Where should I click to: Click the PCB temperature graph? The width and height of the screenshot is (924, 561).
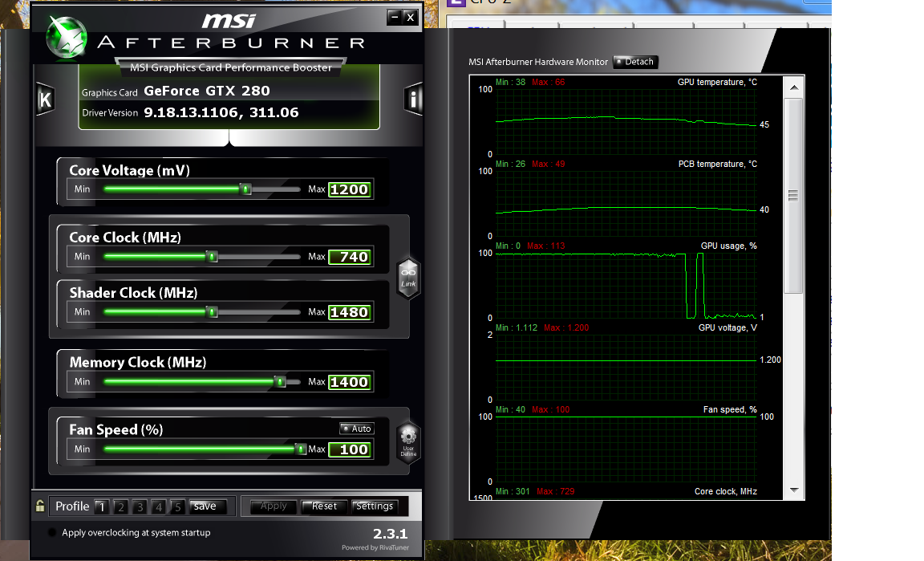(x=626, y=204)
